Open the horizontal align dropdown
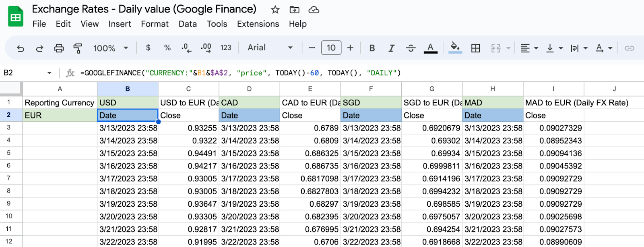The image size is (644, 247). click(529, 48)
